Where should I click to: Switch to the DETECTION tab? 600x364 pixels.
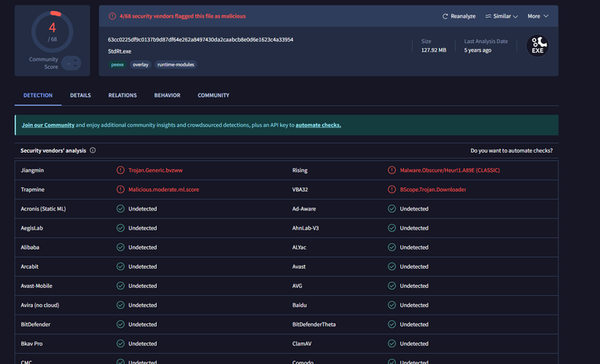[38, 95]
